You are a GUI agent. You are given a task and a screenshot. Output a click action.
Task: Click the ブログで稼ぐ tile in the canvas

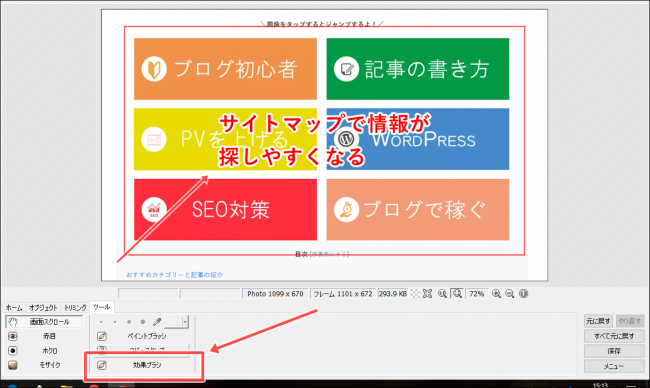(x=418, y=210)
